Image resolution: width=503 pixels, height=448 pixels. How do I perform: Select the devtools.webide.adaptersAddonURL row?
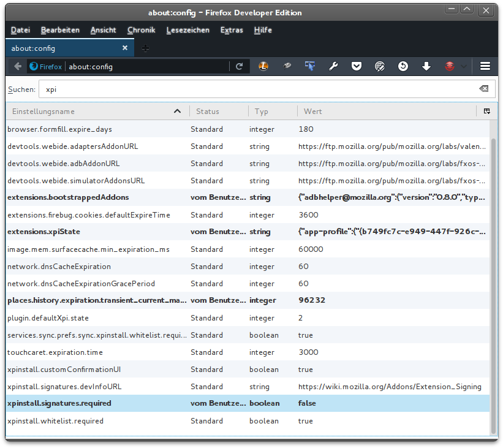248,146
